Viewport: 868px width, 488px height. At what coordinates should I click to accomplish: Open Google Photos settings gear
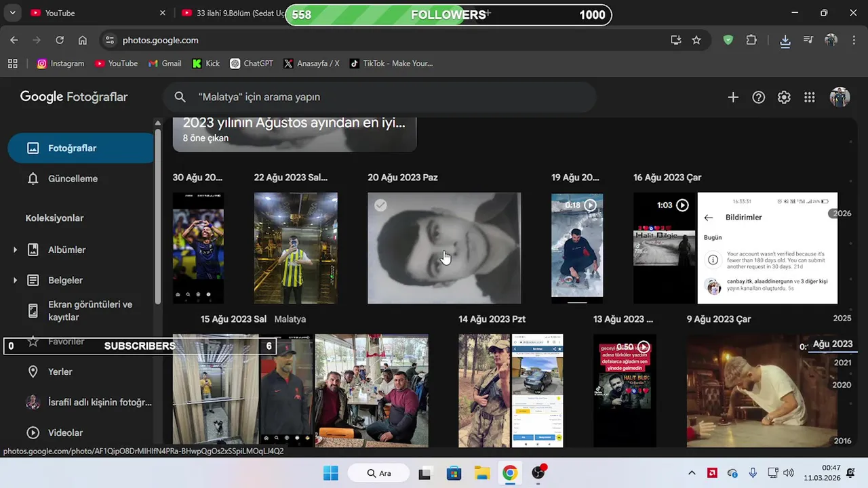[x=784, y=97]
